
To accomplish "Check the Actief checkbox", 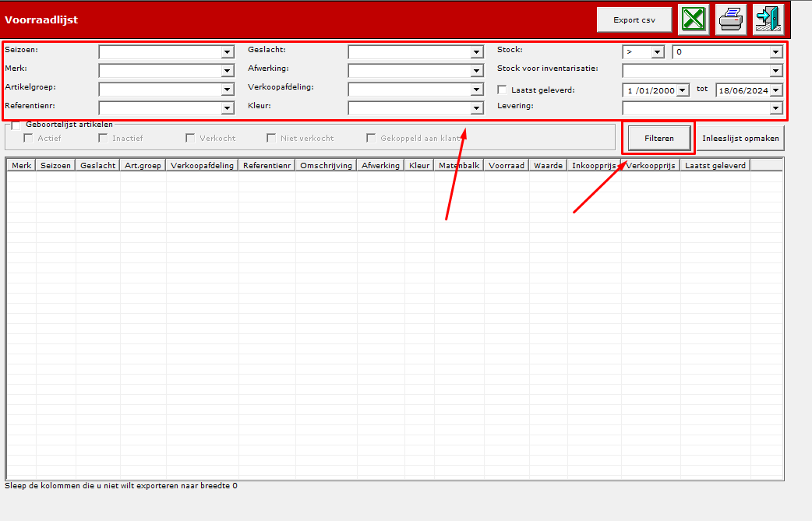I will [28, 138].
